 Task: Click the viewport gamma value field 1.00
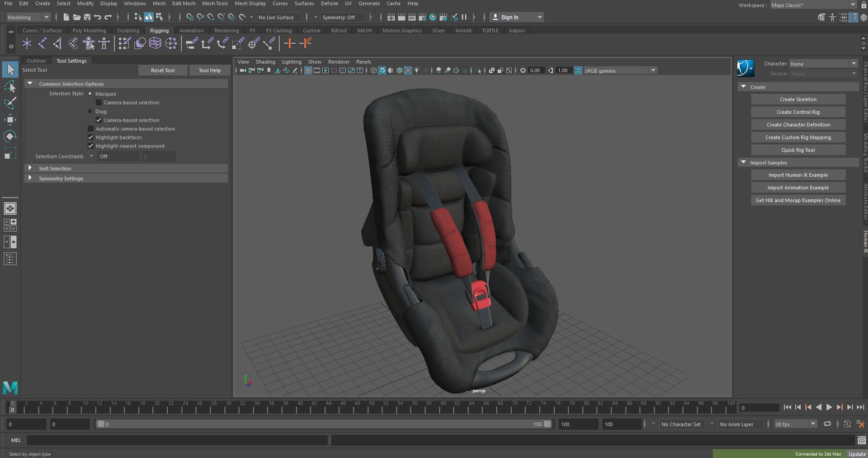pos(563,70)
